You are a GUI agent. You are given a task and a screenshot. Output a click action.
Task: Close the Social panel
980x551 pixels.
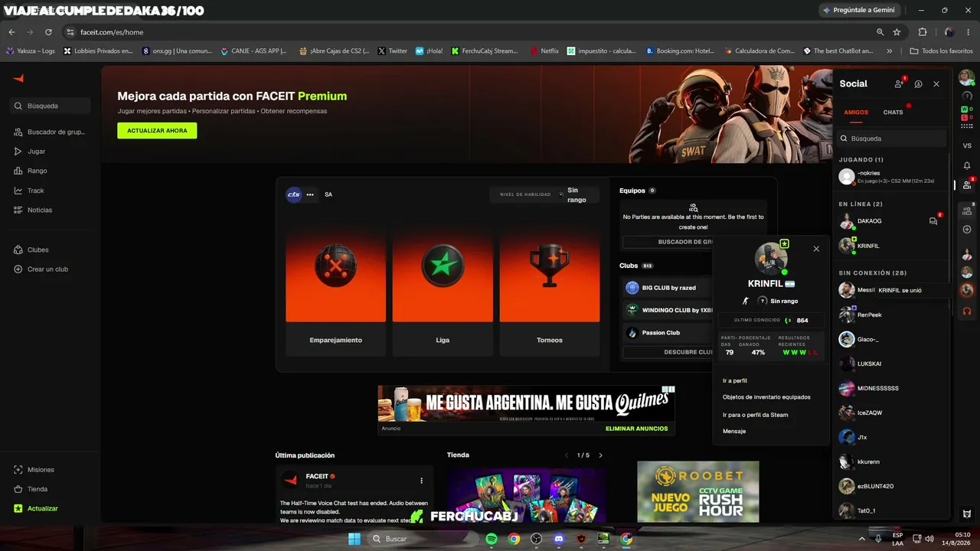(936, 84)
